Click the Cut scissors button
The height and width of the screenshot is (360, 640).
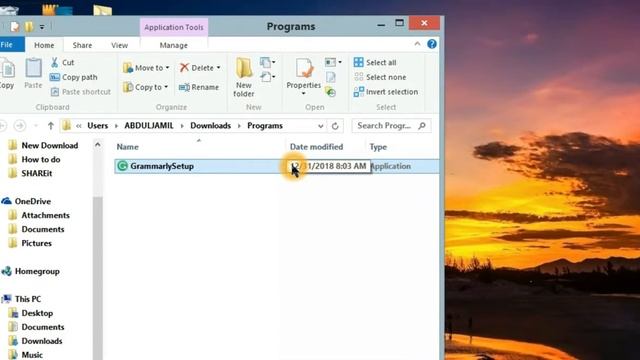62,62
